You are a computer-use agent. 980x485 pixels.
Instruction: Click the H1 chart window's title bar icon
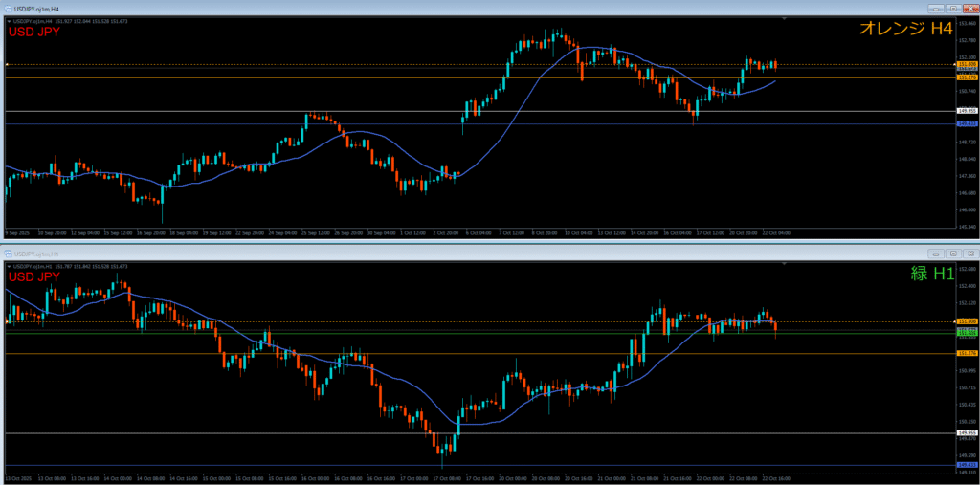pos(8,254)
